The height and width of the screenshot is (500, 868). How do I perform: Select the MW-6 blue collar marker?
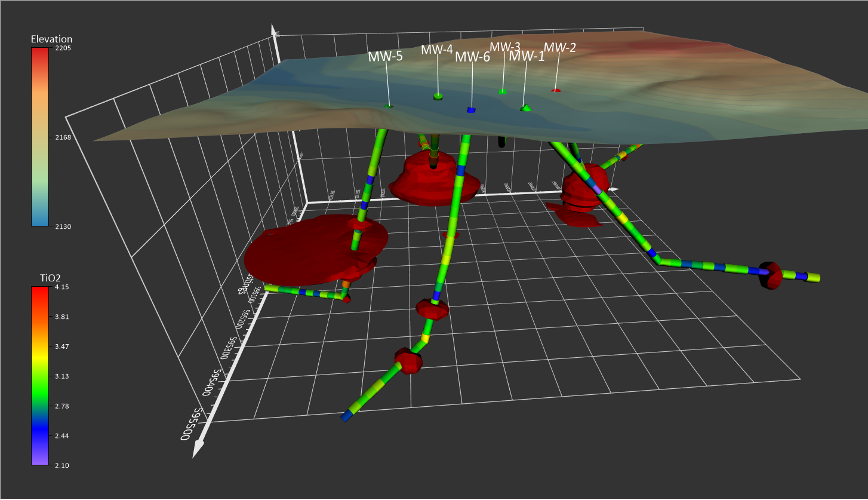(x=472, y=109)
